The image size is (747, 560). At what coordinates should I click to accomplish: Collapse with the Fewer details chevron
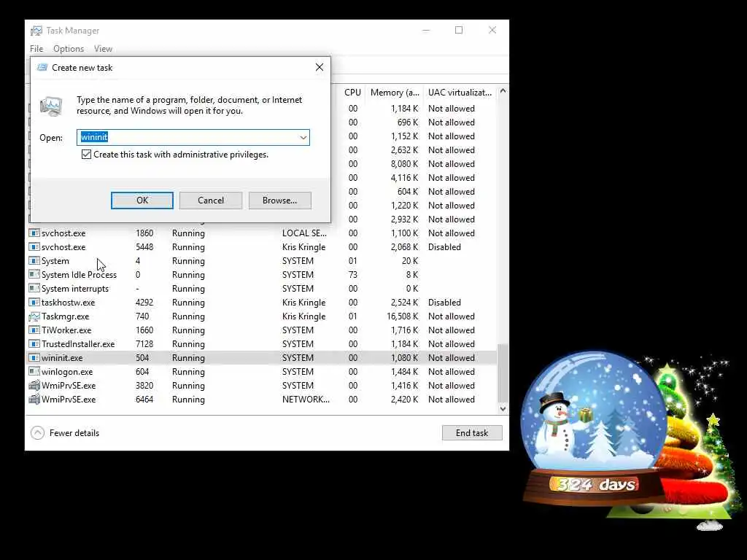click(x=38, y=433)
